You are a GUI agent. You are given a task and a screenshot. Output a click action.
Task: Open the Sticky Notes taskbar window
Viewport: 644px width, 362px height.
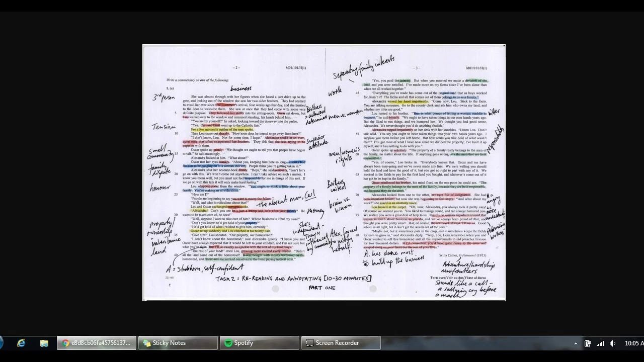pyautogui.click(x=178, y=343)
